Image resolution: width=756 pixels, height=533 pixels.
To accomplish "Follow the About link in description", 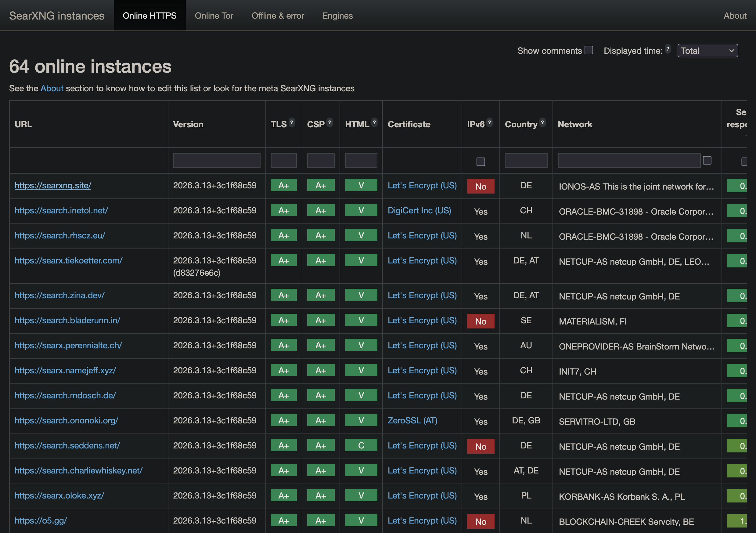I will pos(52,88).
